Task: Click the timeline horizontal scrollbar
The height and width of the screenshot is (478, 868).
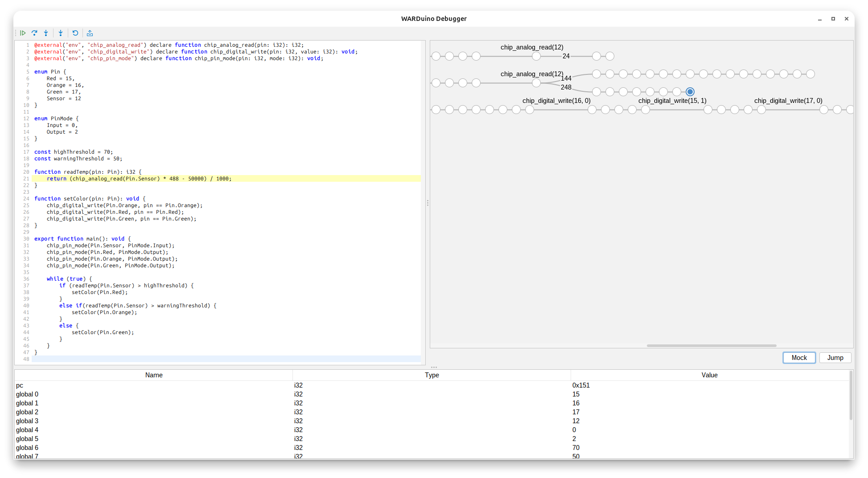Action: pos(712,346)
